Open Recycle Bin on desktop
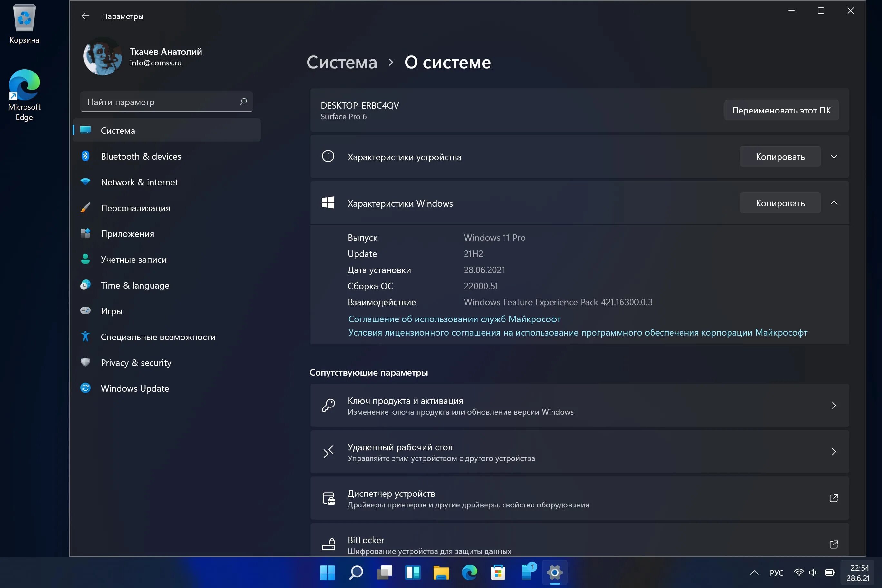This screenshot has height=588, width=882. 24,23
